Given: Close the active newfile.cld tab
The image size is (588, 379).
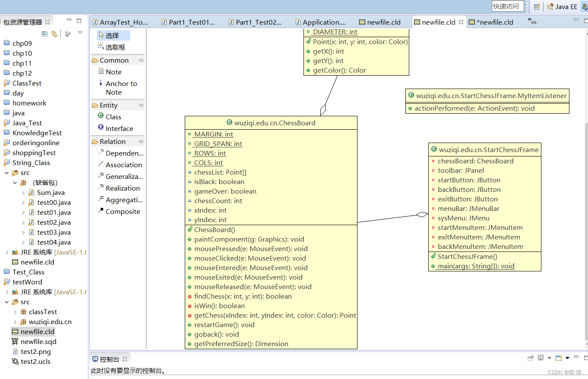Looking at the screenshot, I should tap(461, 22).
